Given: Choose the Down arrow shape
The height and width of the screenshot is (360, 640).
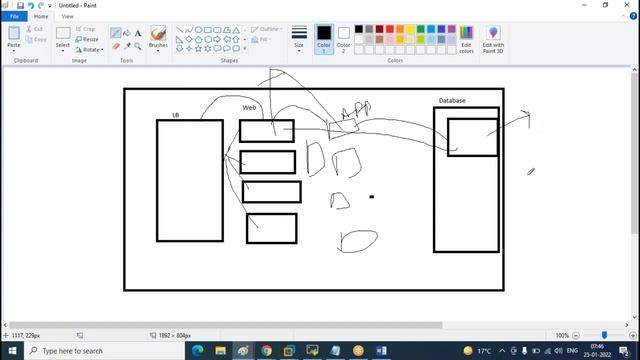Looking at the screenshot, I should (x=180, y=49).
